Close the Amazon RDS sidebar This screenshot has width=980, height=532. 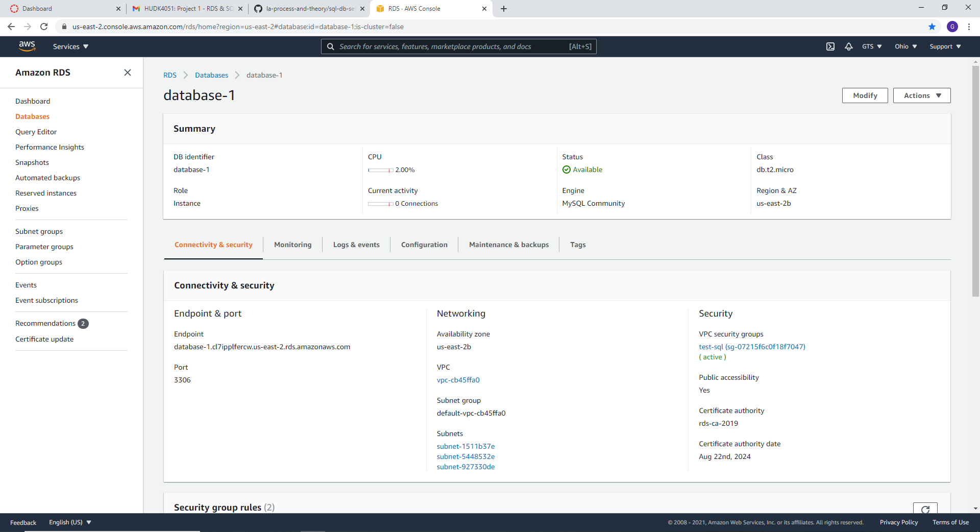coord(128,72)
